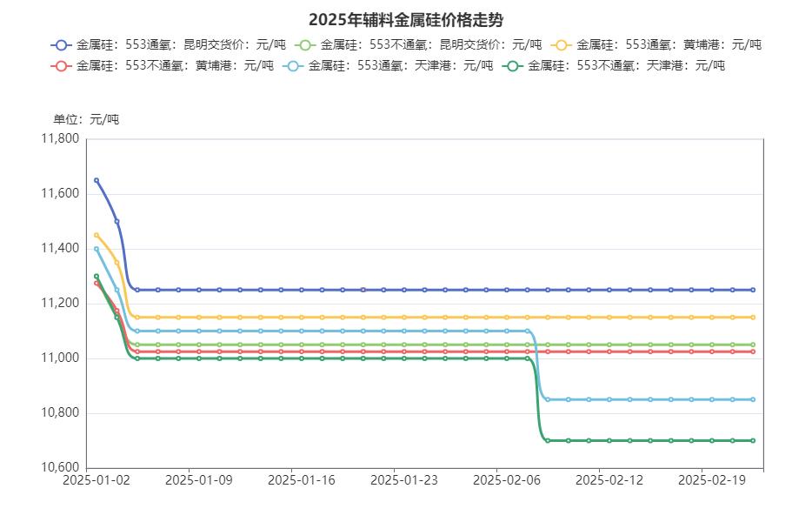Toggle legend 553通氧 黄埔港 series
The image size is (812, 522).
656,45
